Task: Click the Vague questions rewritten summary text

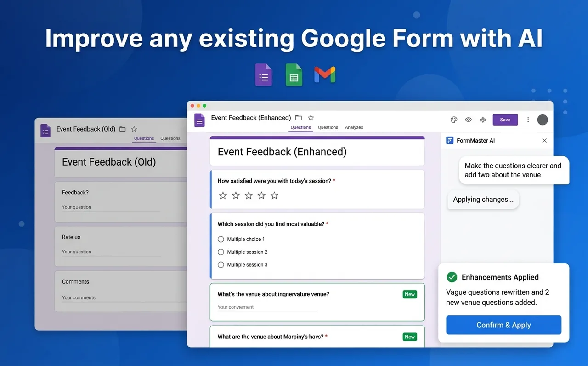Action: tap(498, 297)
